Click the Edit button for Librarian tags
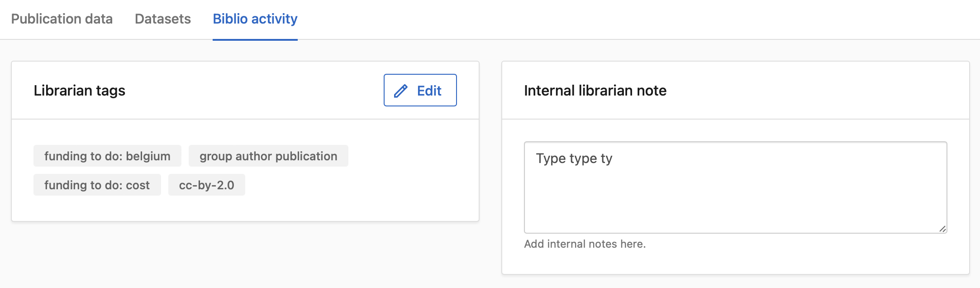Viewport: 980px width, 288px height. tap(420, 90)
